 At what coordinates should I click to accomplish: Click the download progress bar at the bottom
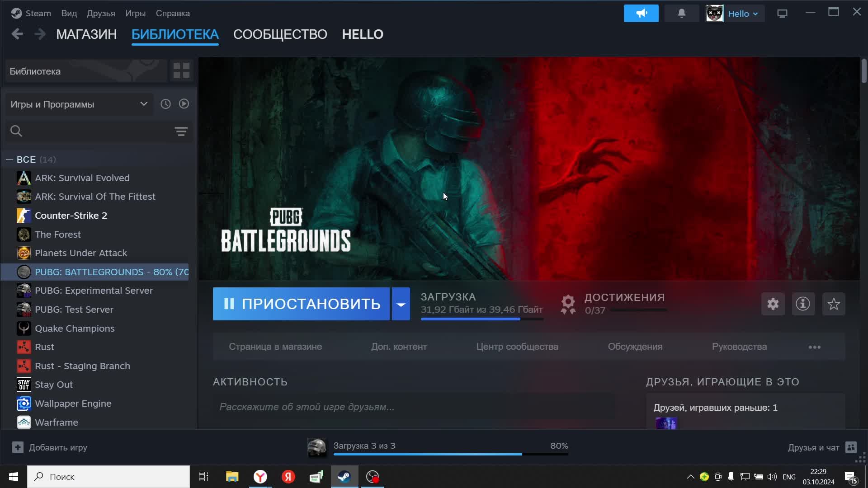coord(451,454)
